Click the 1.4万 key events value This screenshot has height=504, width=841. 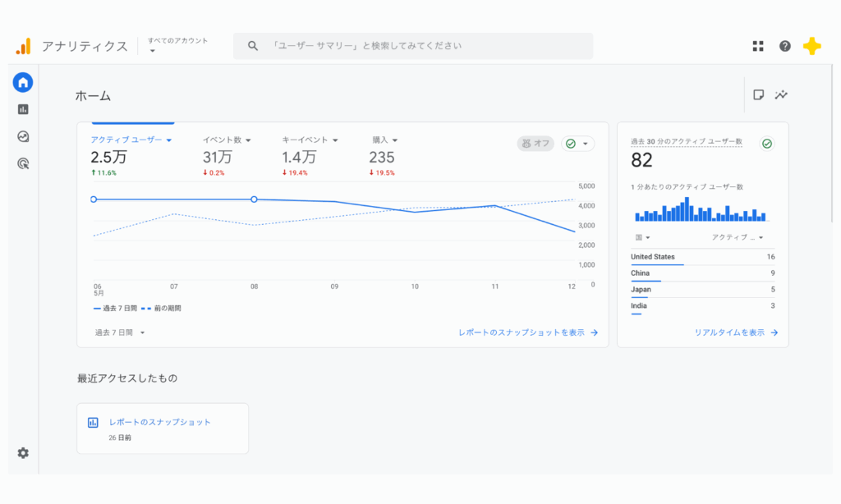pos(299,158)
